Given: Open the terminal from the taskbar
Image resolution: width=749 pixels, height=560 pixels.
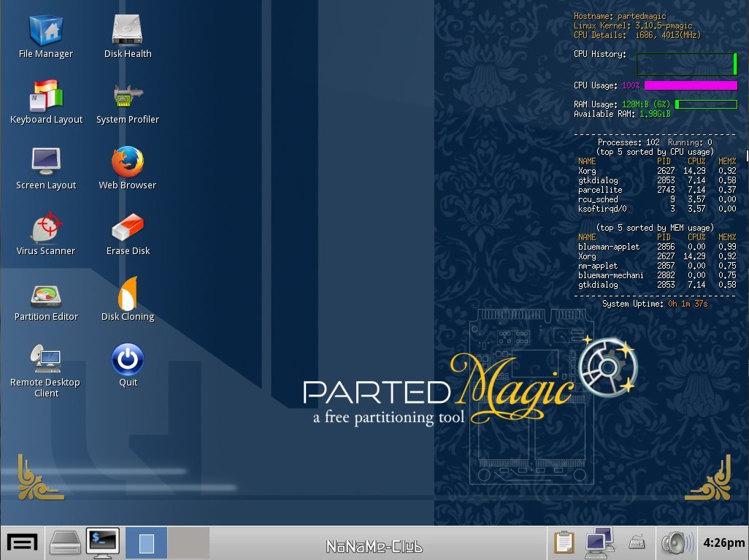Looking at the screenshot, I should pos(103,543).
